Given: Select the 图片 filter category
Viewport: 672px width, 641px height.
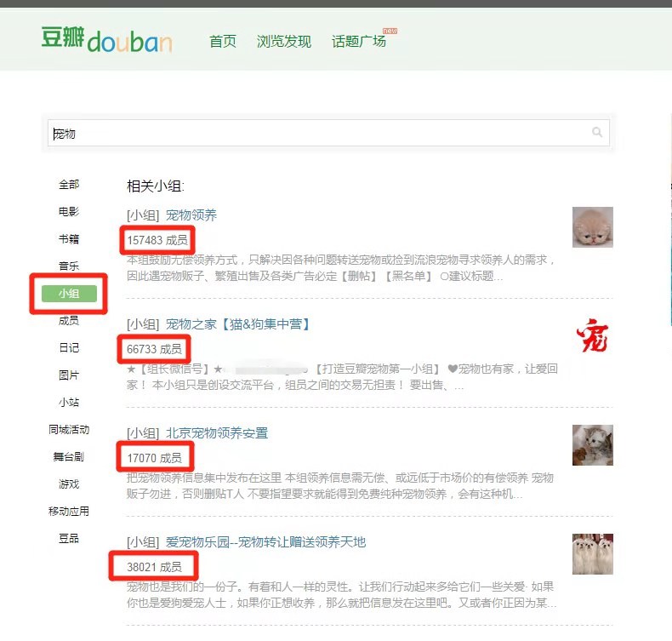Looking at the screenshot, I should (x=69, y=375).
